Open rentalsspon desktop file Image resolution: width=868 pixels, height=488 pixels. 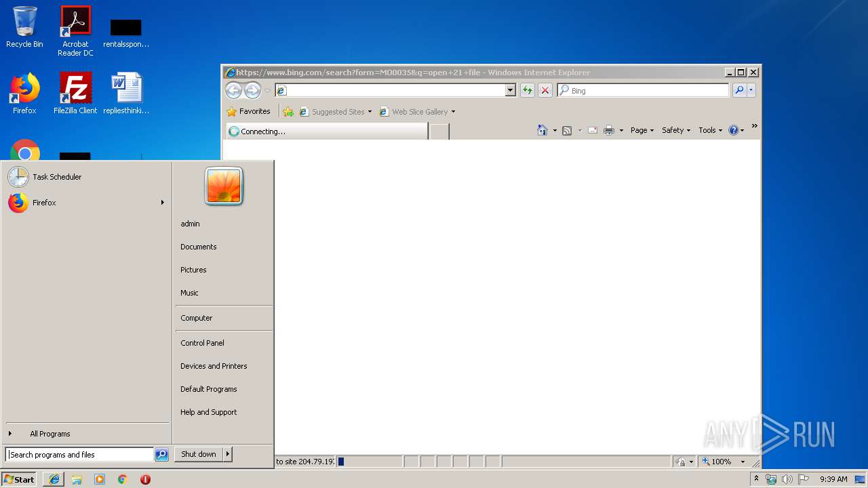[126, 33]
